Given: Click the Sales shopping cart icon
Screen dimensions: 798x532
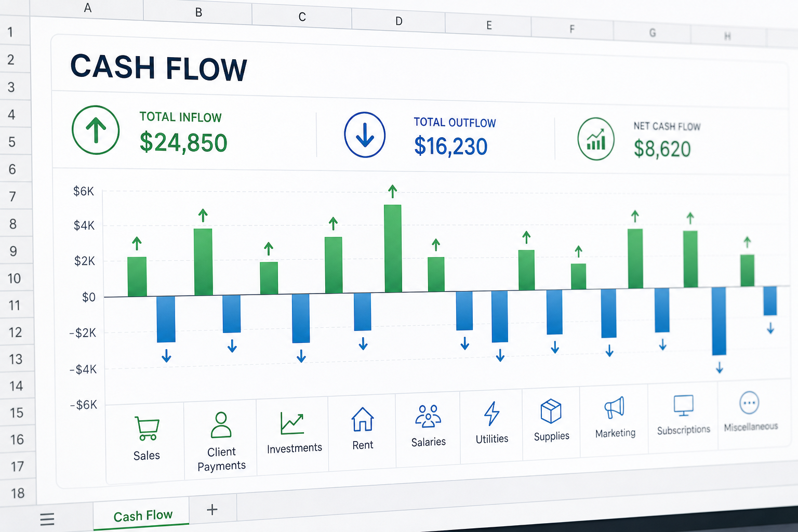Looking at the screenshot, I should (147, 428).
